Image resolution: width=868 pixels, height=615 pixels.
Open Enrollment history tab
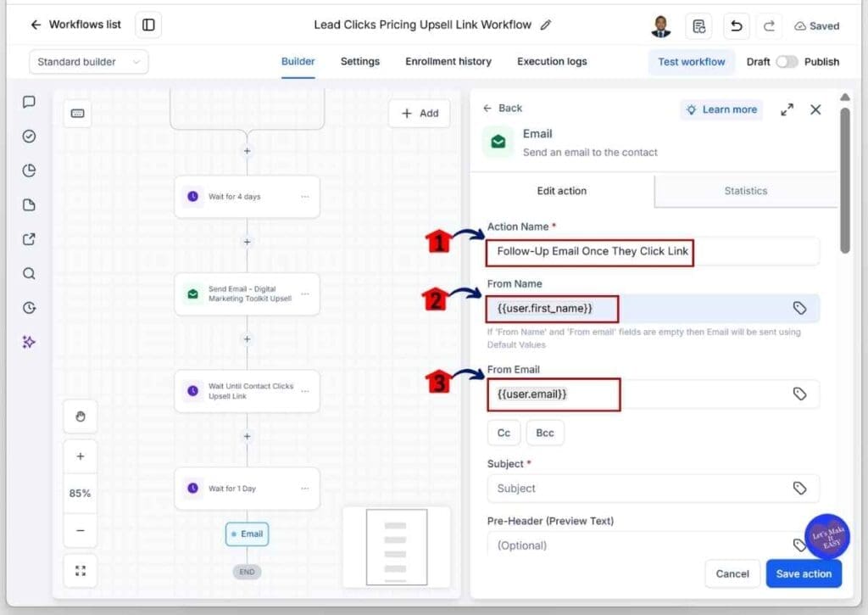coord(448,61)
